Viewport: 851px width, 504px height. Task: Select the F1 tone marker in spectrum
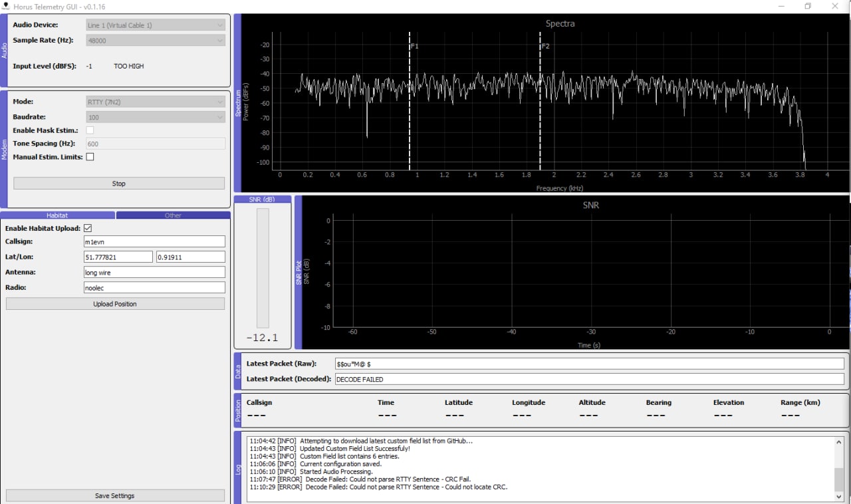(410, 100)
